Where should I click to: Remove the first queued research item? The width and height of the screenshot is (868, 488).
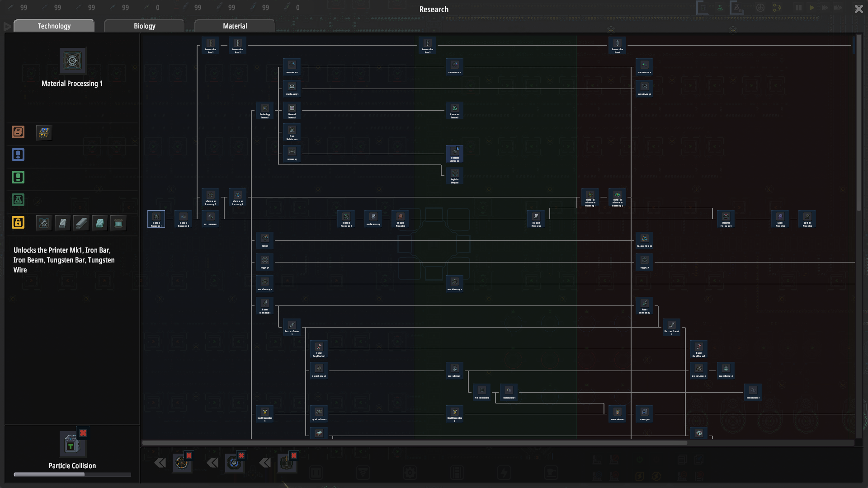189,455
